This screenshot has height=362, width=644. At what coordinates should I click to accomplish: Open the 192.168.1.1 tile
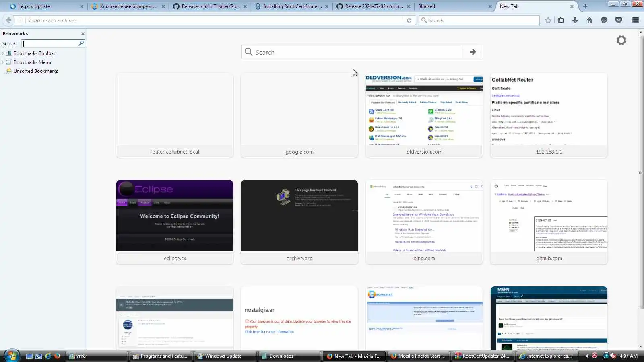click(549, 115)
